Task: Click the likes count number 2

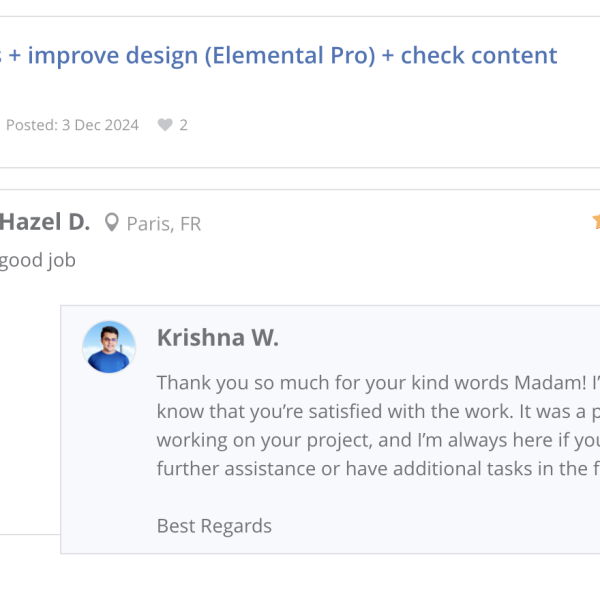Action: 184,126
